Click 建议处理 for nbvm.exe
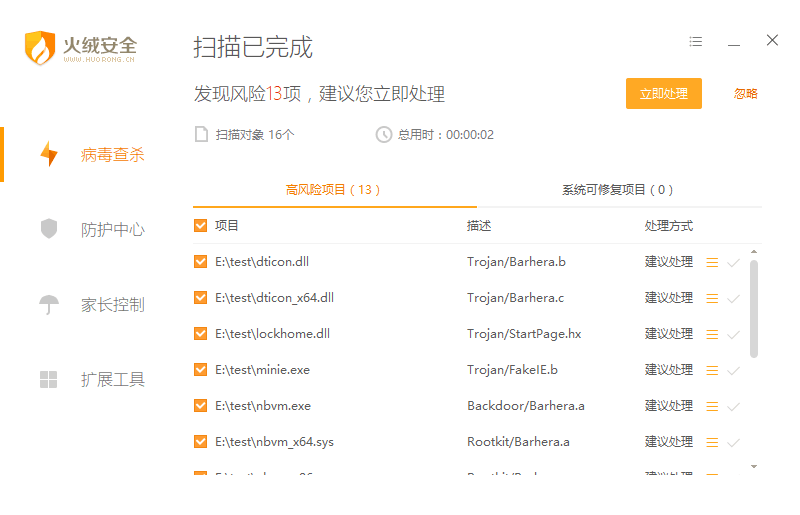 [x=669, y=406]
